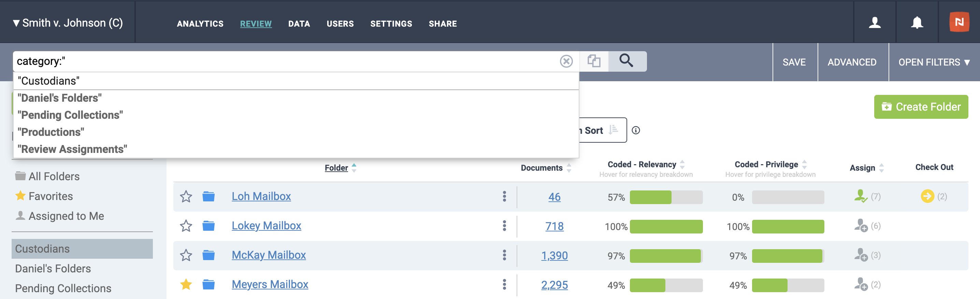The image size is (980, 299).
Task: Open notifications bell icon
Action: pos(917,23)
